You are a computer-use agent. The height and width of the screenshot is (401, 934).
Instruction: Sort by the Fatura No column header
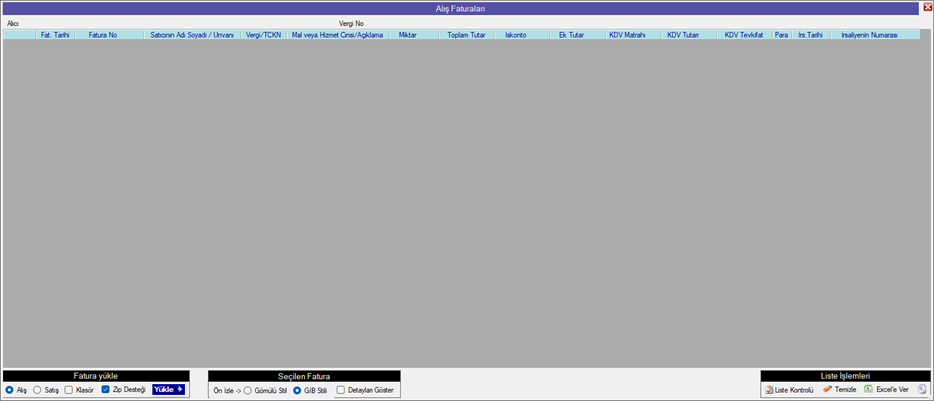[x=103, y=35]
